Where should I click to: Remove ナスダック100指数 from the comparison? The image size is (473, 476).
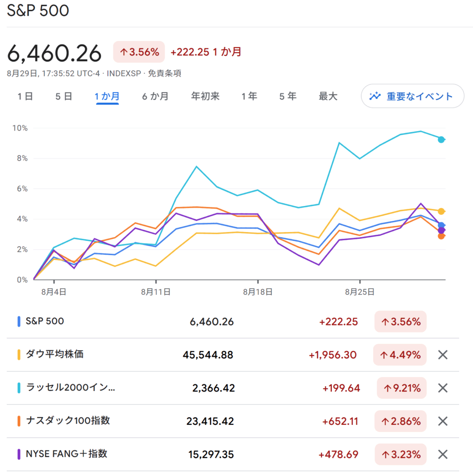443,421
